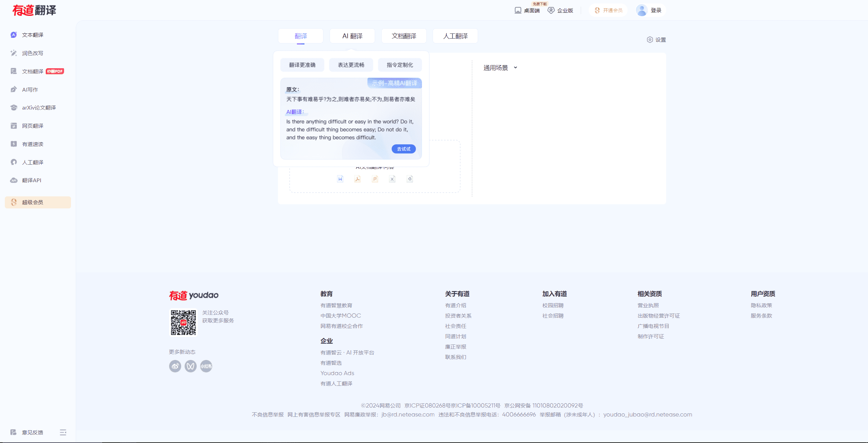Open the 网上有害信息举报专区 link
Viewport: 868px width, 443px height.
(314, 414)
